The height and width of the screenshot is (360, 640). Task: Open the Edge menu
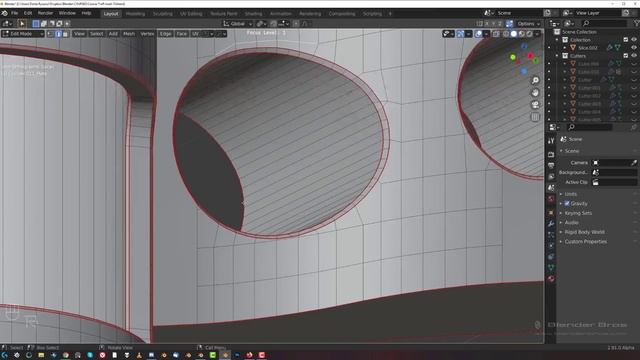pos(165,34)
